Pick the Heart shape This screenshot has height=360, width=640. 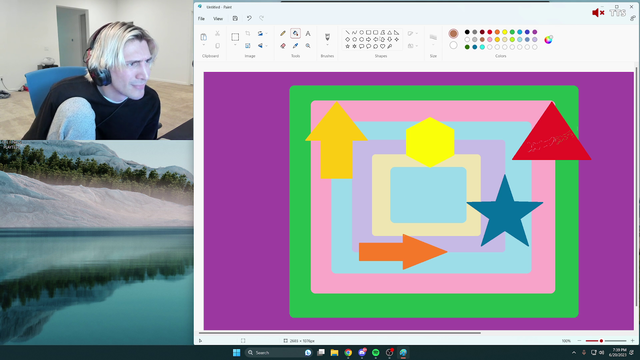(382, 47)
